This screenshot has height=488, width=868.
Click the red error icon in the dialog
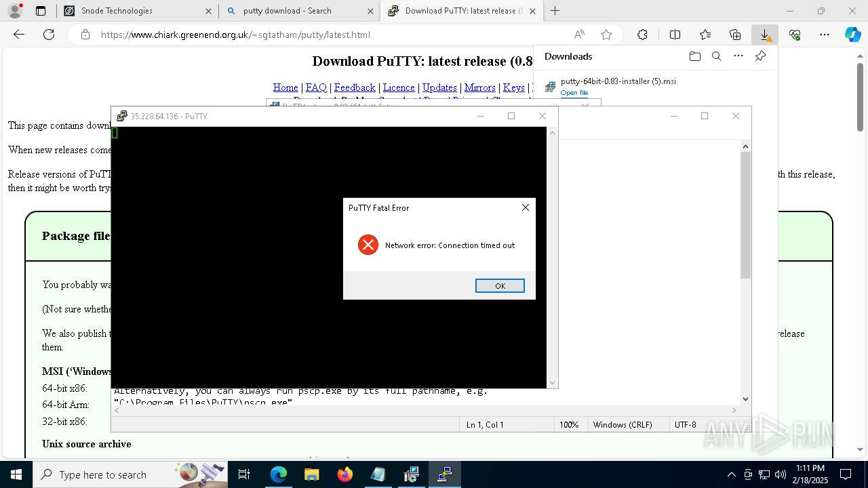[368, 245]
